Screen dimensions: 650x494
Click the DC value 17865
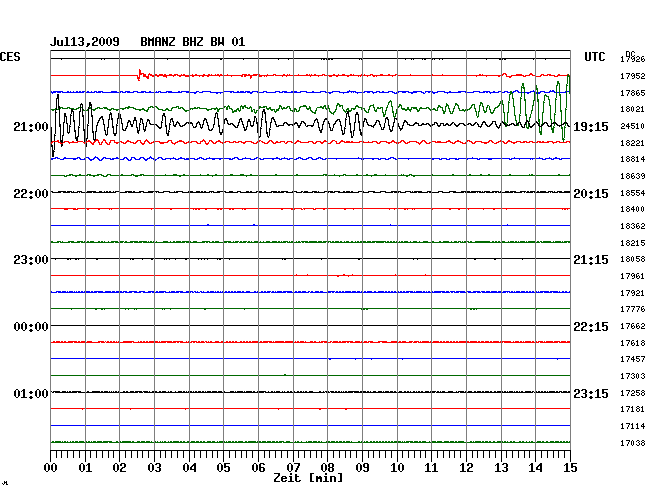tap(633, 93)
